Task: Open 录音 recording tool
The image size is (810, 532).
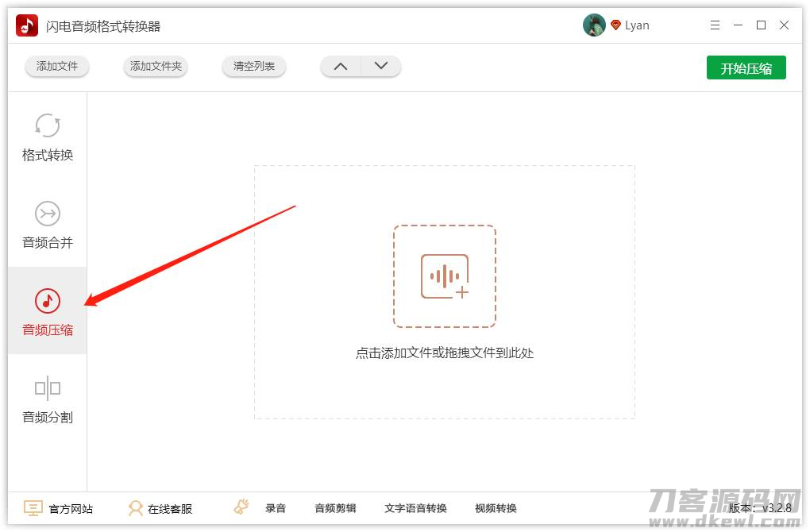Action: [276, 508]
